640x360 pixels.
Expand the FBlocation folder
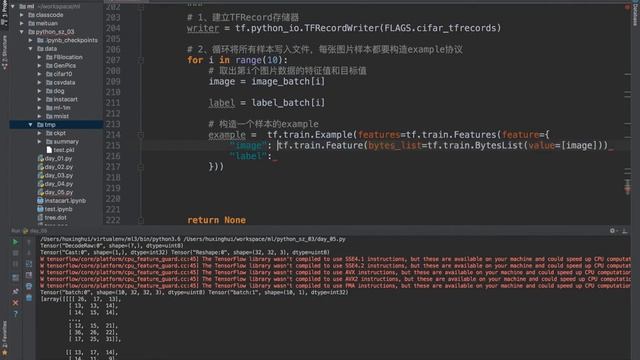click(40, 57)
